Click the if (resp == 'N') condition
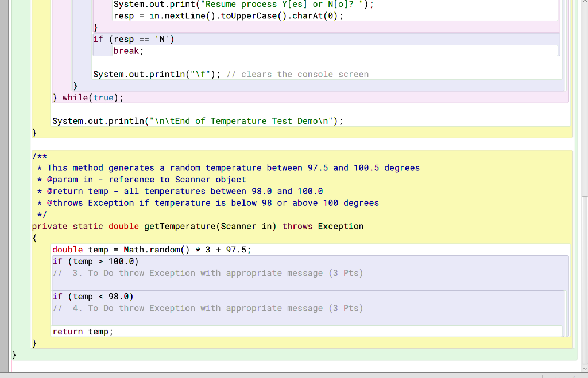Image resolution: width=588 pixels, height=378 pixels. tap(132, 39)
